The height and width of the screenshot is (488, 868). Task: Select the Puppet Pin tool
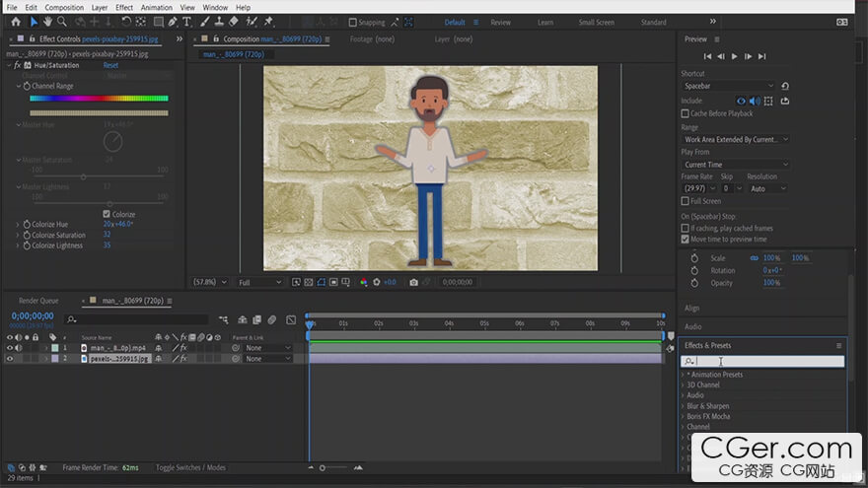click(269, 22)
